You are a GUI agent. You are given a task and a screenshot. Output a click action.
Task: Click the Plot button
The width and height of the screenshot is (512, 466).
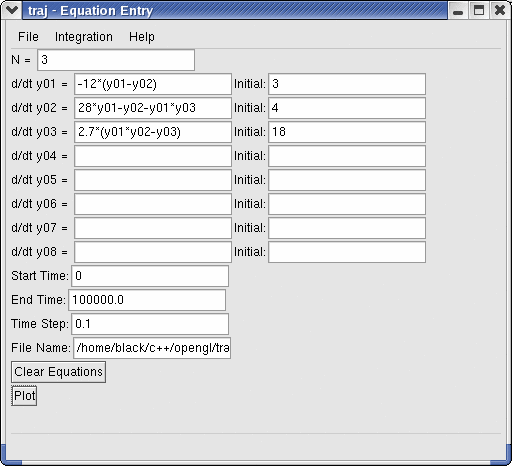tap(24, 396)
